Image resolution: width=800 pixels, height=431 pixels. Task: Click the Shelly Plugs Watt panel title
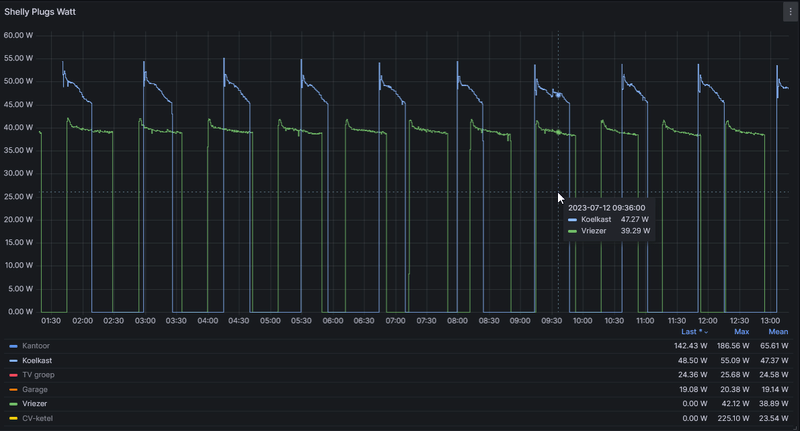[x=40, y=12]
